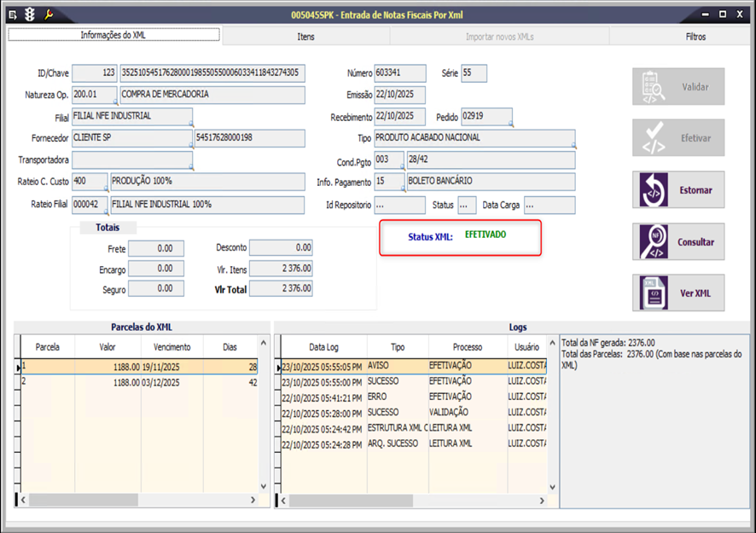This screenshot has height=533, width=756.
Task: Click the Logs vertical scrollbar down arrow
Action: pos(553,487)
